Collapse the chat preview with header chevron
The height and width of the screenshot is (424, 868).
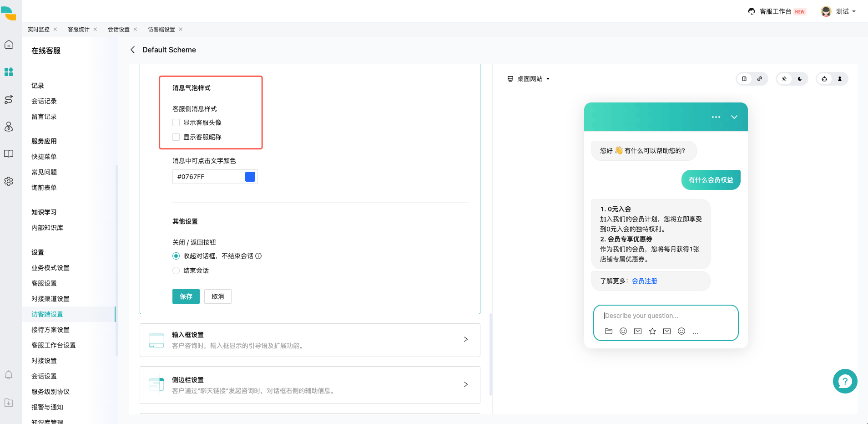point(734,117)
